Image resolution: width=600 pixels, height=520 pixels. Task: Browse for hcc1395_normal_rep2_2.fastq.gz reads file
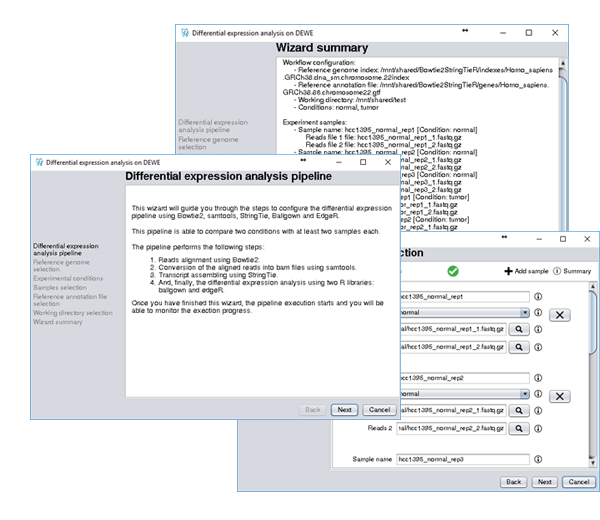[x=520, y=427]
